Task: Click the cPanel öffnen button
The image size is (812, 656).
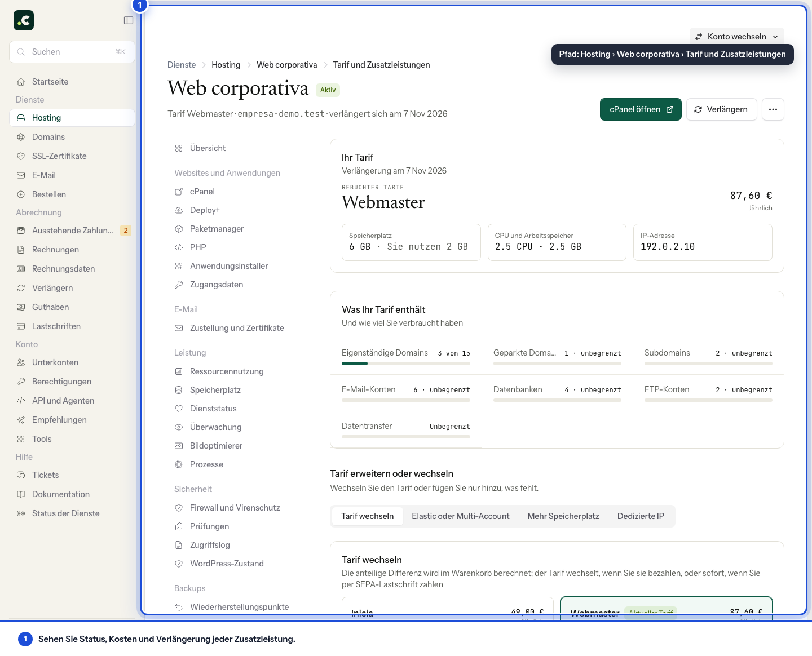Action: [641, 109]
